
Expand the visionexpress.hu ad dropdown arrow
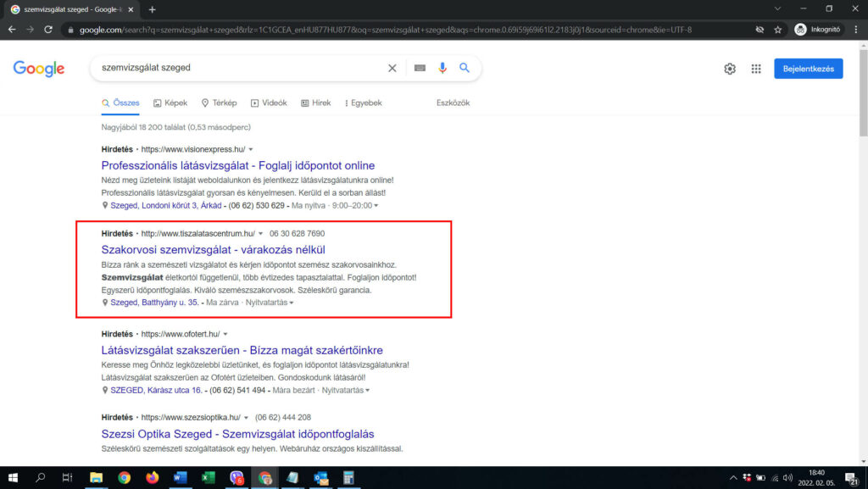(251, 149)
